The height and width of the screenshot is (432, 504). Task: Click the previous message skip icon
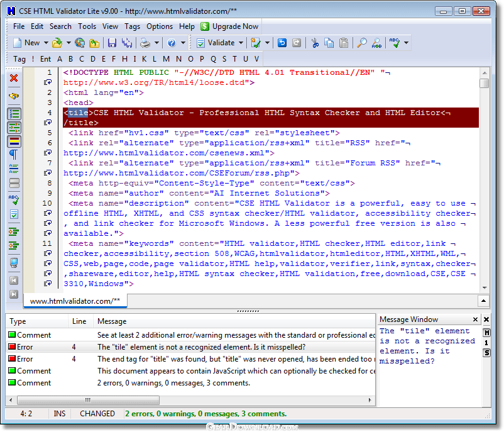click(x=14, y=280)
